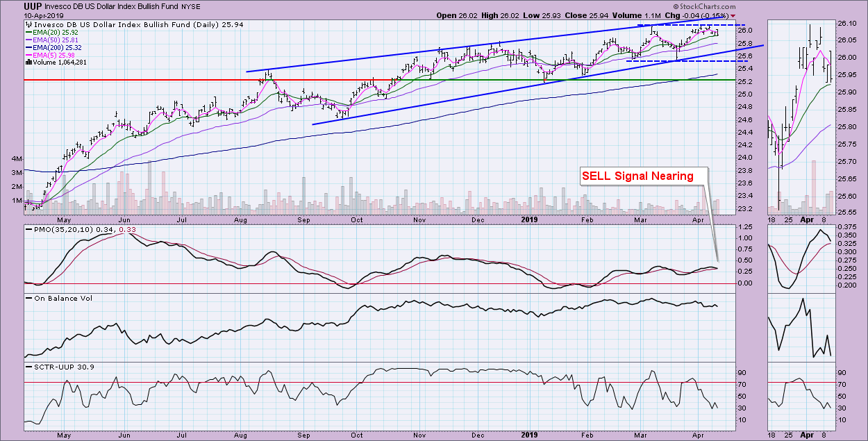
Task: Click the 25 date label in zoom panel
Action: 787,434
